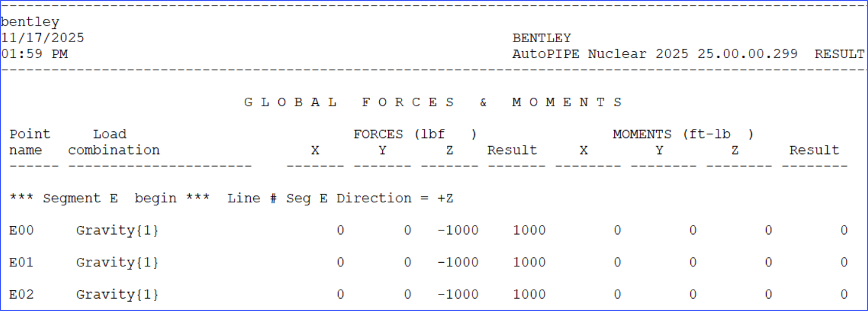Select point name E00
The width and height of the screenshot is (868, 311).
[x=21, y=230]
